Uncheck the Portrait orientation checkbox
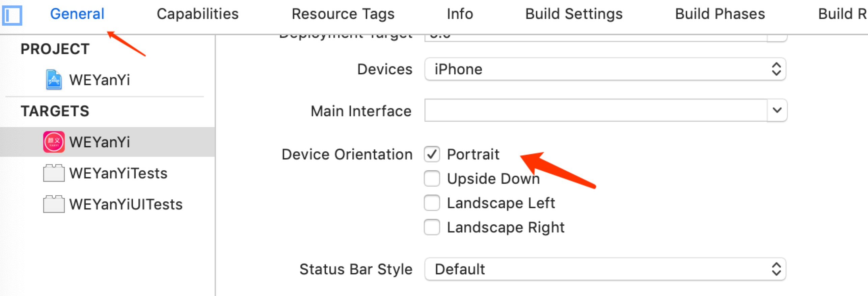The image size is (868, 296). pos(432,154)
